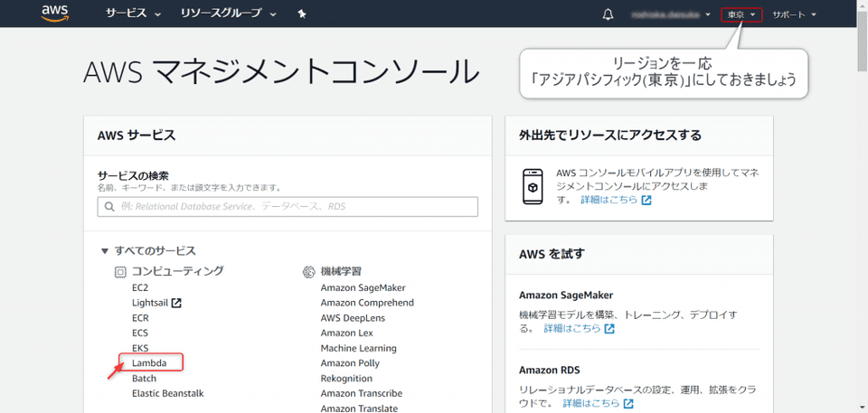Click the Machine Learning category icon
Image resolution: width=868 pixels, height=413 pixels.
[308, 271]
